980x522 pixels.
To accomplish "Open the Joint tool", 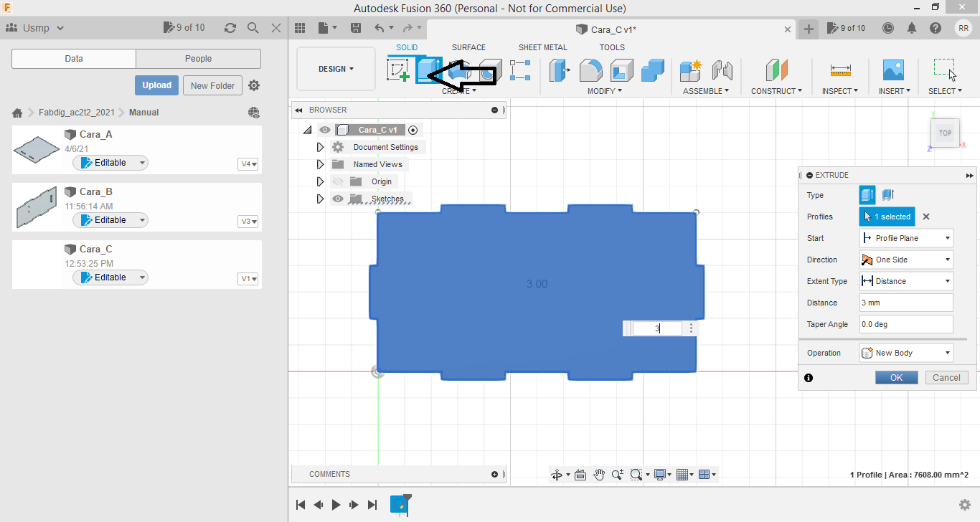I will click(722, 70).
